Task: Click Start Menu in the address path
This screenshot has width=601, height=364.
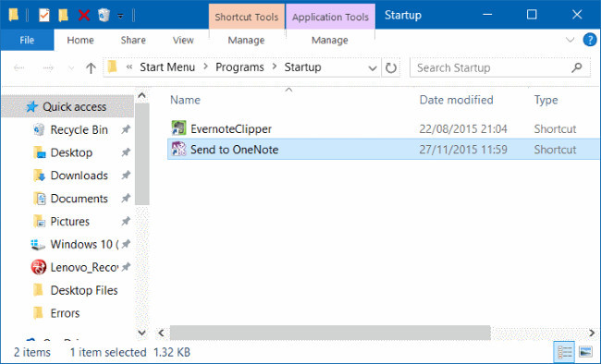Action: pos(167,67)
